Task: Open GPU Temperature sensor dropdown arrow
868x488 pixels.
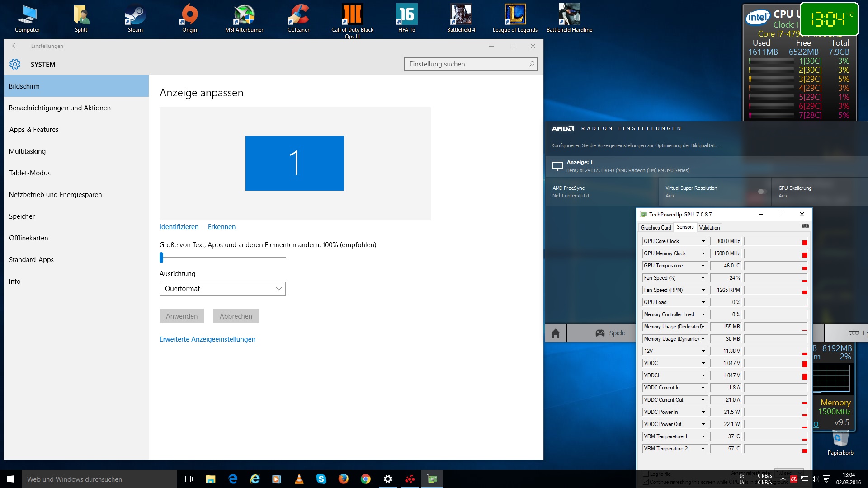Action: coord(703,266)
